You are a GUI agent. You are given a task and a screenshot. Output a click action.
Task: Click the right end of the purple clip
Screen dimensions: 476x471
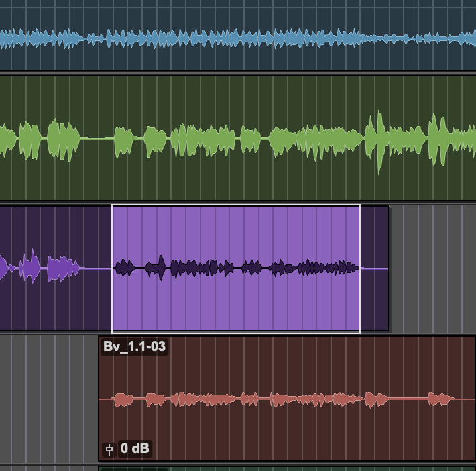[x=388, y=268]
